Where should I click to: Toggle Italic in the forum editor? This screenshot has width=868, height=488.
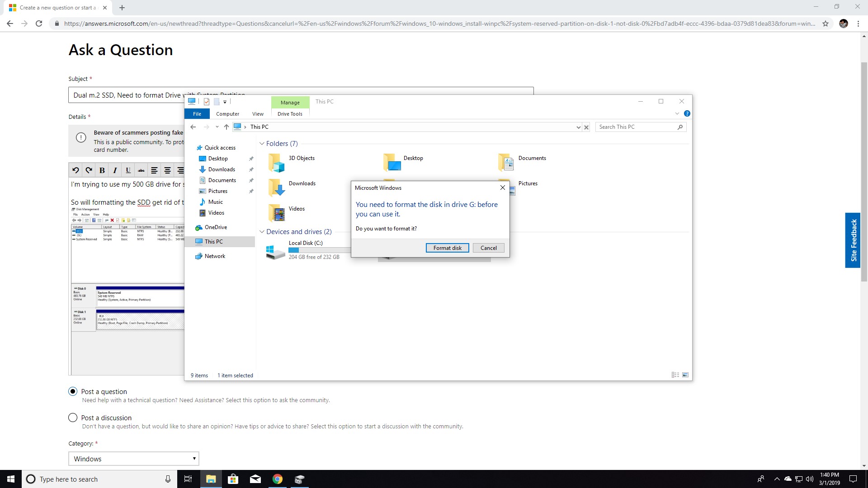(115, 170)
